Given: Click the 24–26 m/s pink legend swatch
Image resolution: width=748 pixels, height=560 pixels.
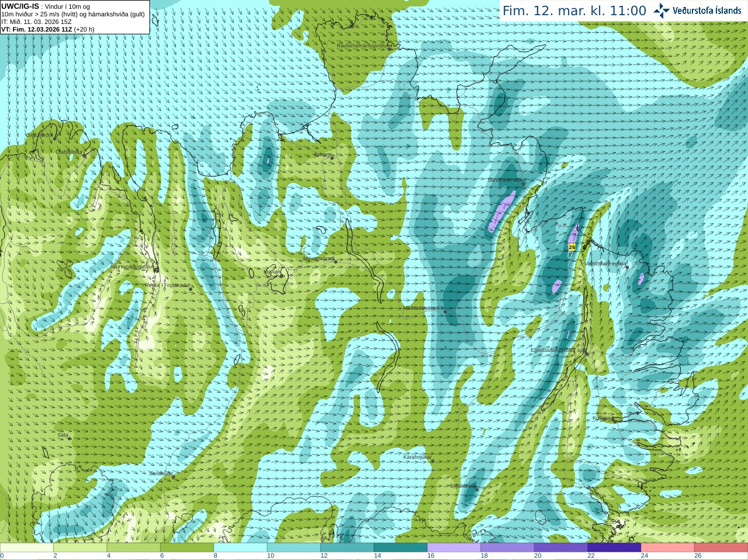Looking at the screenshot, I should coord(668,548).
